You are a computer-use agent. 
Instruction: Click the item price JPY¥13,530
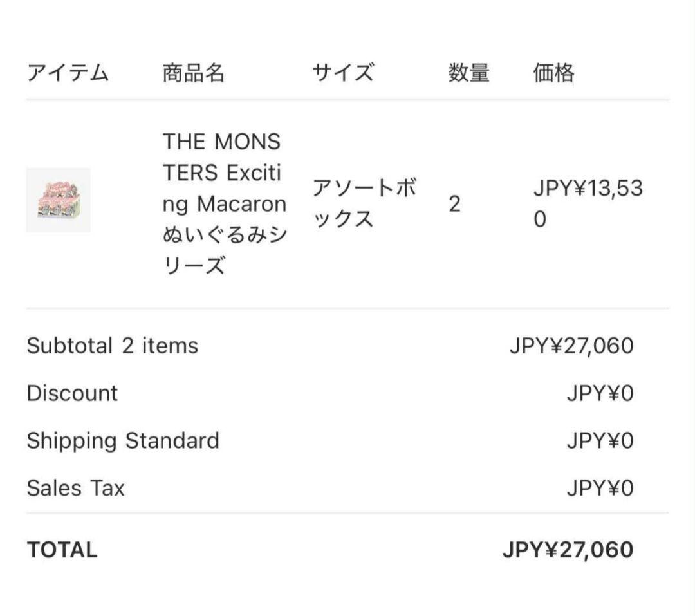coord(587,204)
